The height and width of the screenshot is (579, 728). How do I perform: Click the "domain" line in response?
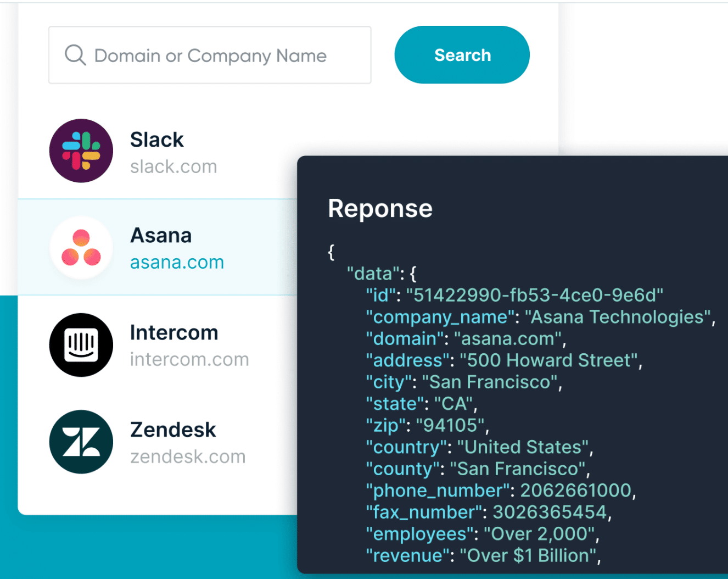(466, 339)
